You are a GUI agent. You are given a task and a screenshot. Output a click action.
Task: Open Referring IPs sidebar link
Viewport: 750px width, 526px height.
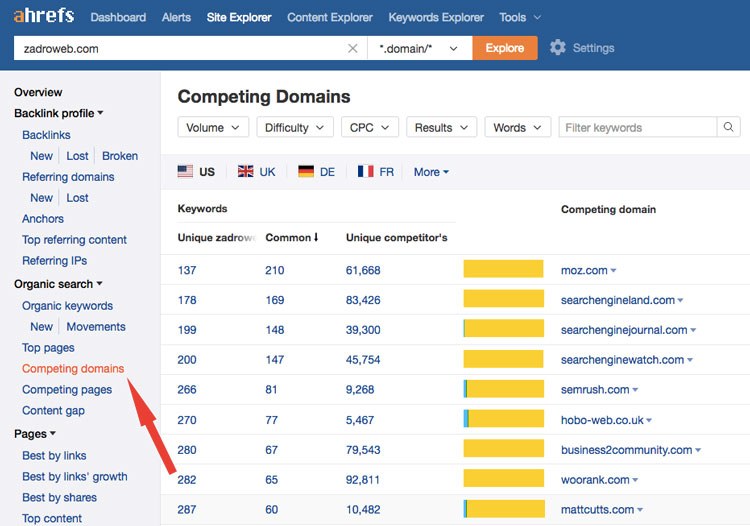[x=55, y=261]
